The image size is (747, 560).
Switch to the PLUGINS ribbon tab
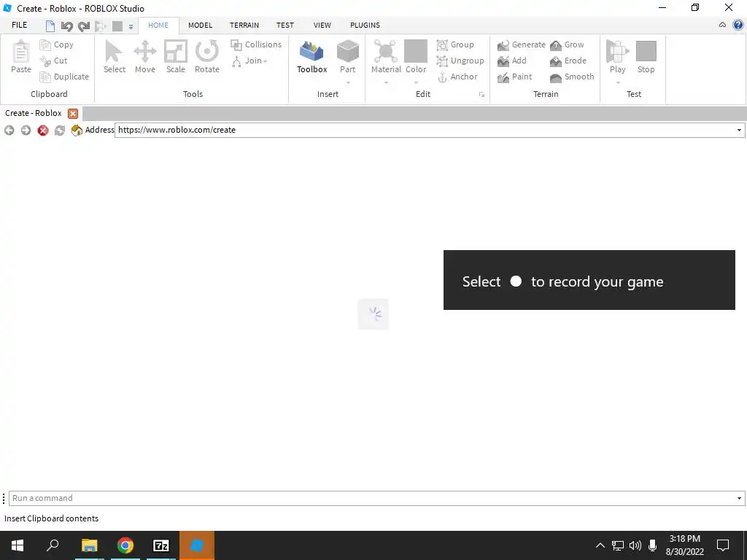click(x=365, y=26)
